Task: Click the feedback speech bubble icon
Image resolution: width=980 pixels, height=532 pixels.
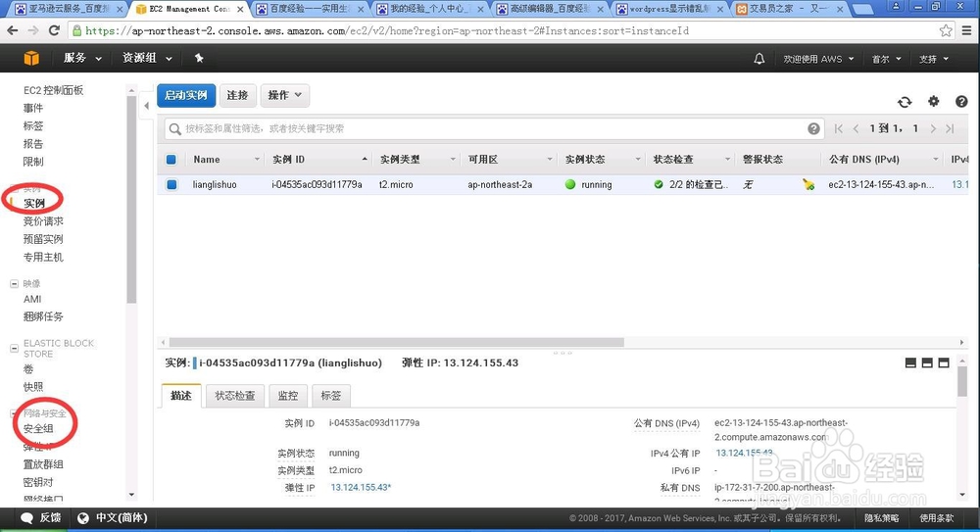Action: (26, 518)
